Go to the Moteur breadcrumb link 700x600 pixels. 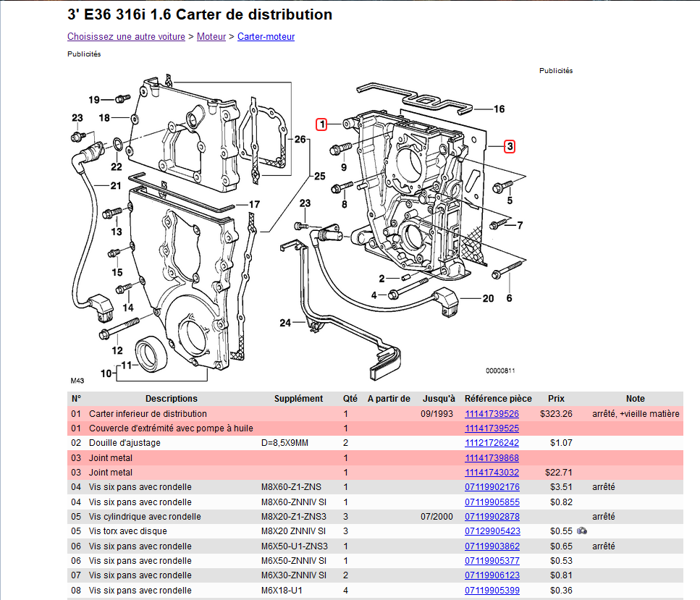pos(211,37)
